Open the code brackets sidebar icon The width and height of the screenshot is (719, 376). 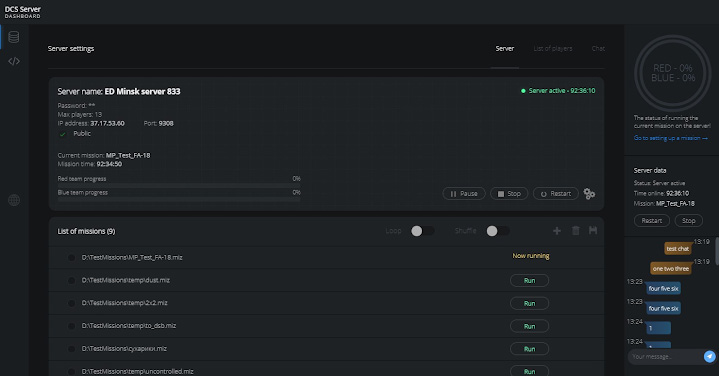(14, 61)
